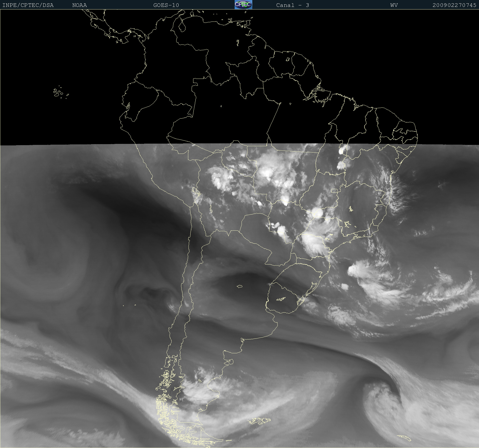Click the CPTEC logo in header
479x448 pixels.
[x=243, y=5]
